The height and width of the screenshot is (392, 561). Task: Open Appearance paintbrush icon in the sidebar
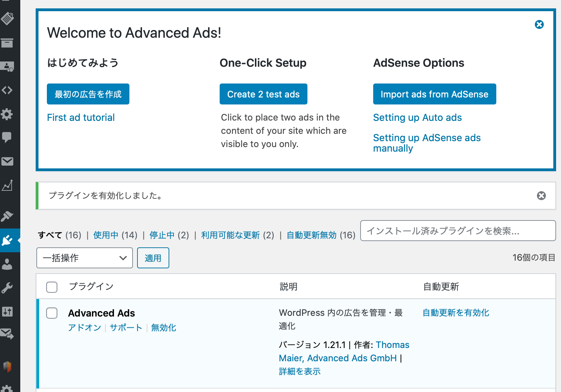point(7,216)
